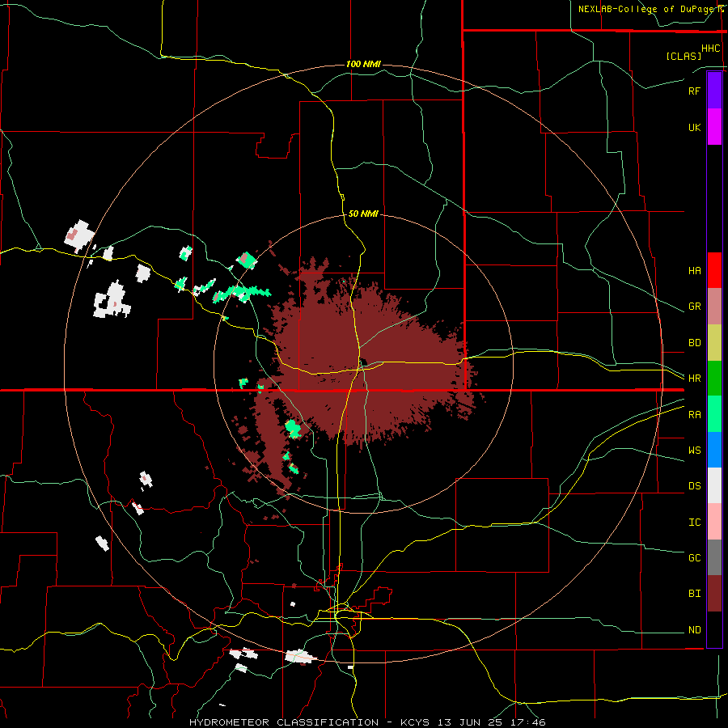Image resolution: width=728 pixels, height=728 pixels.
Task: Select the WS blue legend swatch
Action: point(714,450)
